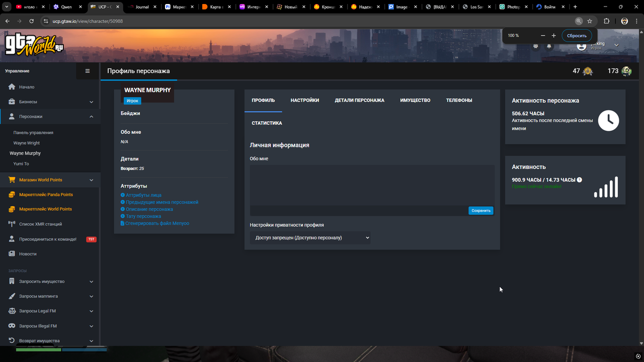Expand the Бизнесы submenu chevron
The height and width of the screenshot is (362, 644).
pyautogui.click(x=91, y=102)
